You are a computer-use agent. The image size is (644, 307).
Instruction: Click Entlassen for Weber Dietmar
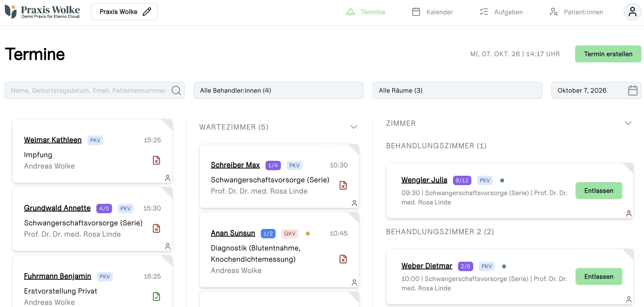point(599,276)
